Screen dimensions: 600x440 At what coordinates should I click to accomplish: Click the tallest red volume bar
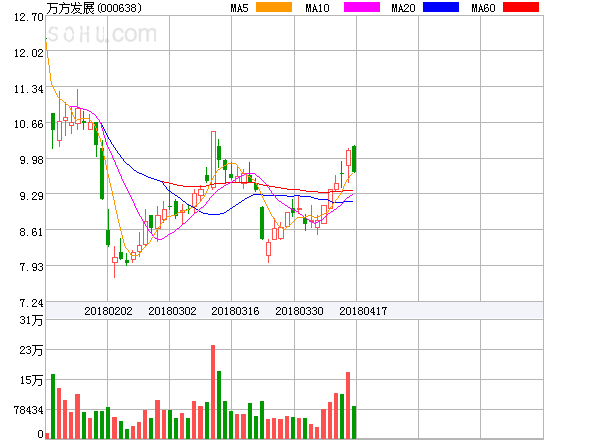click(x=213, y=392)
